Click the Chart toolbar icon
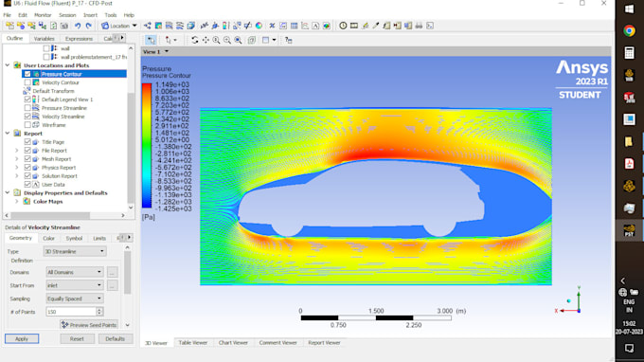This screenshot has width=644, height=362. pyautogui.click(x=305, y=26)
